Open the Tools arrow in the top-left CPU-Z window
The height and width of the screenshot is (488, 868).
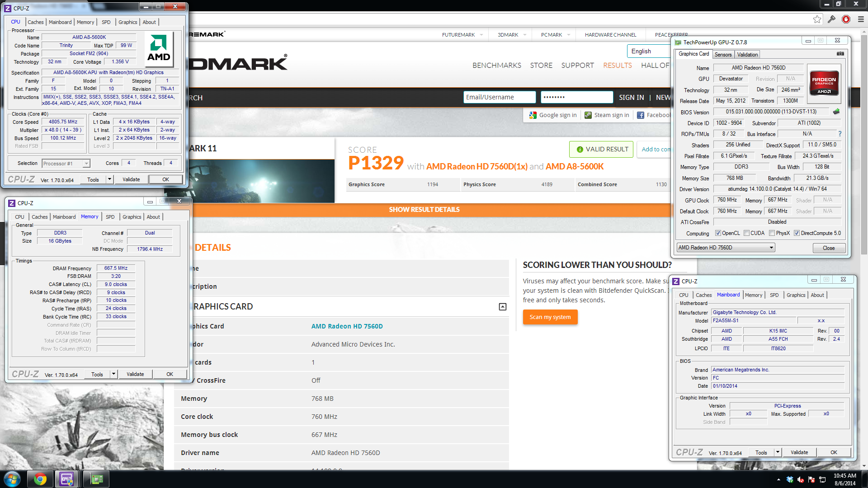[109, 179]
